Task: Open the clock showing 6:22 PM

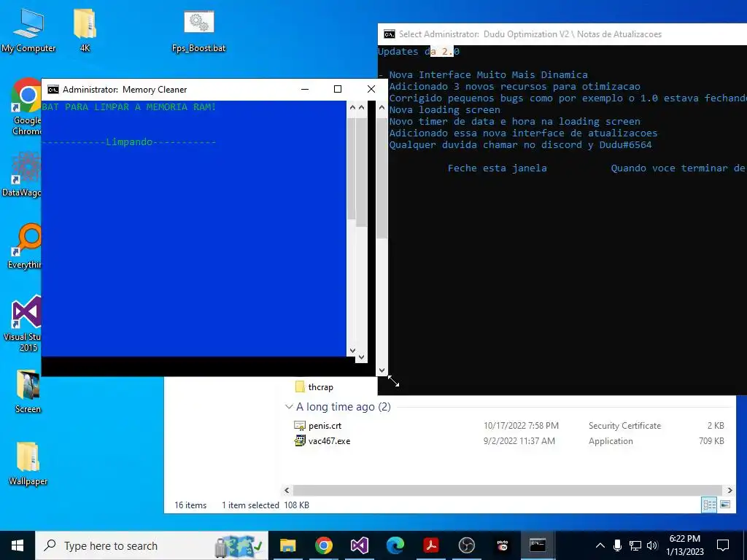Action: click(x=684, y=545)
